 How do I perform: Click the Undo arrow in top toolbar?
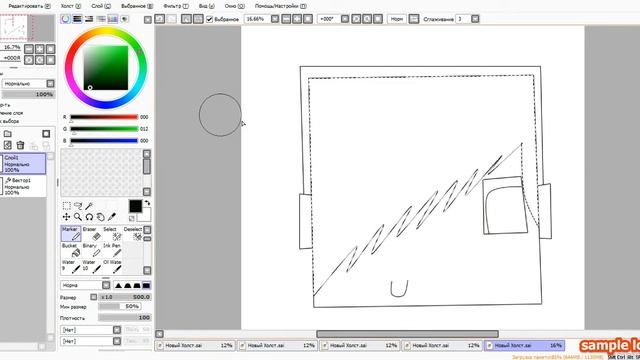pos(160,19)
